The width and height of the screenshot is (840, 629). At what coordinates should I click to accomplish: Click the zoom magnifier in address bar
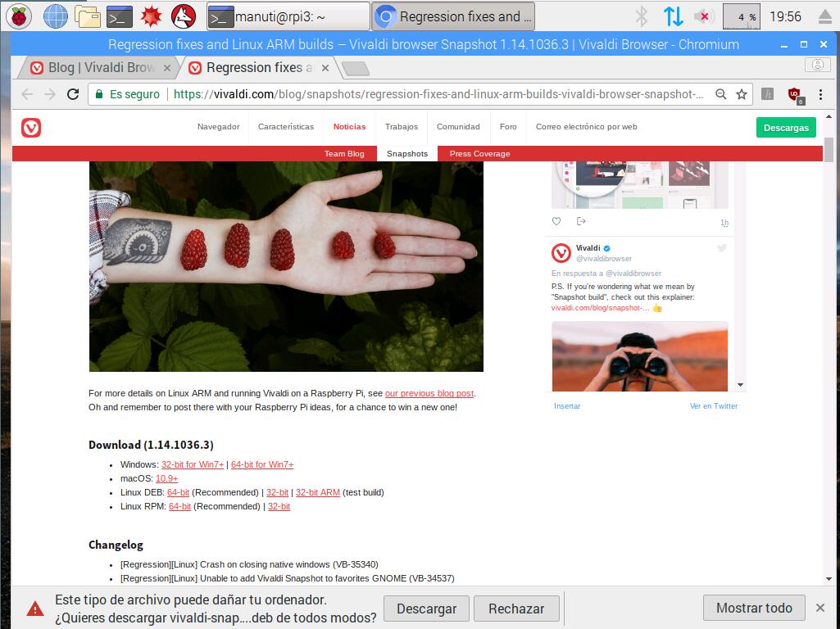pyautogui.click(x=721, y=94)
